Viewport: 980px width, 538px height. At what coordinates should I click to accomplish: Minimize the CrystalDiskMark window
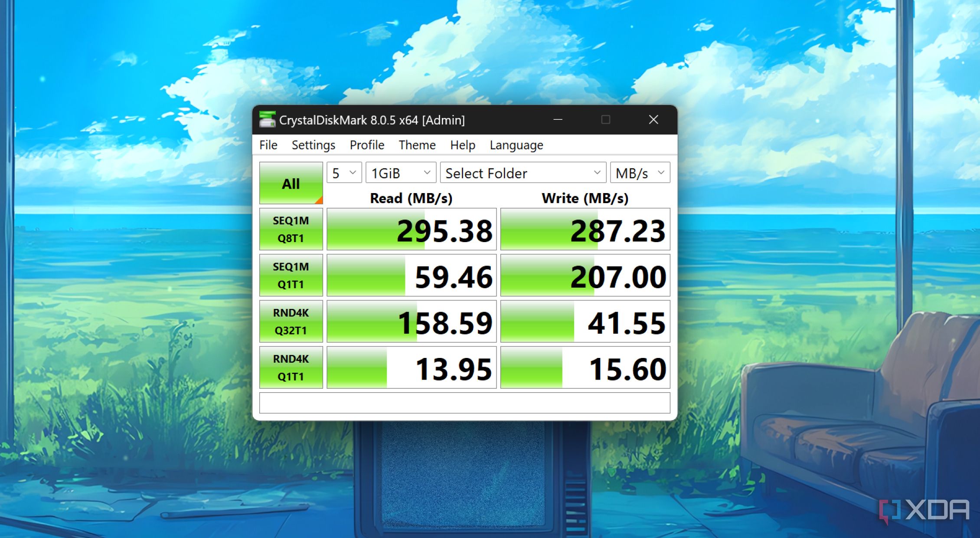[x=558, y=120]
